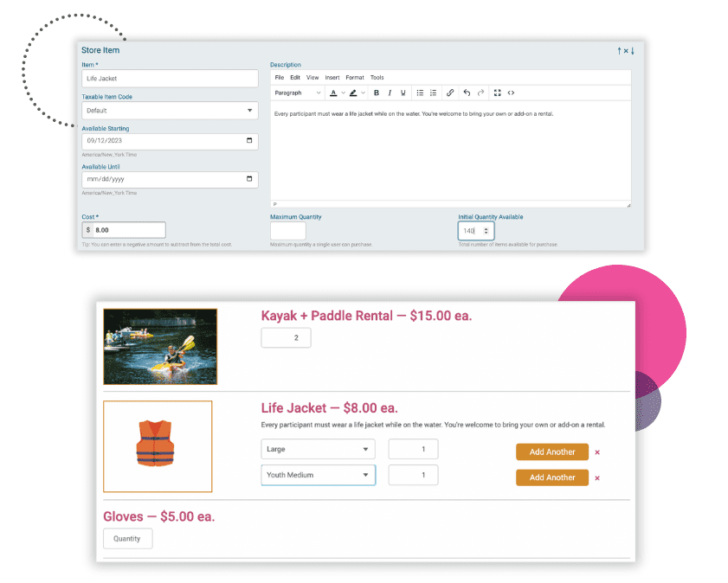Redo the last edit in editor
728x583 pixels.
coord(481,93)
